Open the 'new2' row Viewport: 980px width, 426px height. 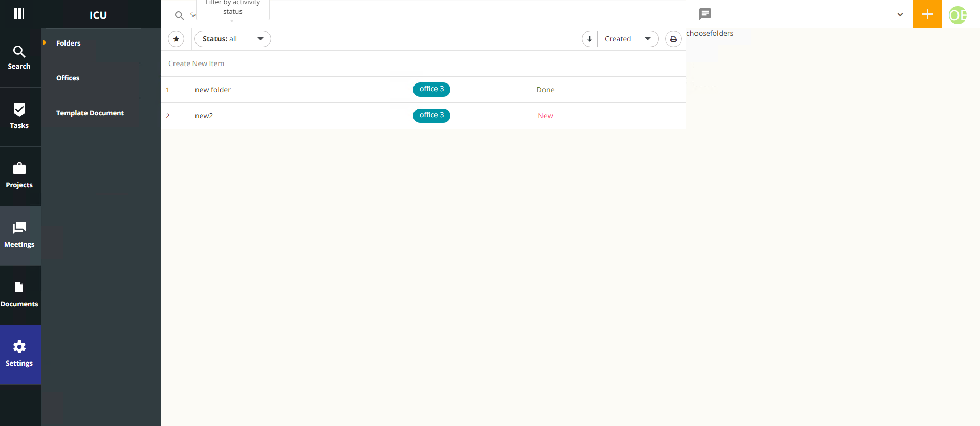point(423,116)
